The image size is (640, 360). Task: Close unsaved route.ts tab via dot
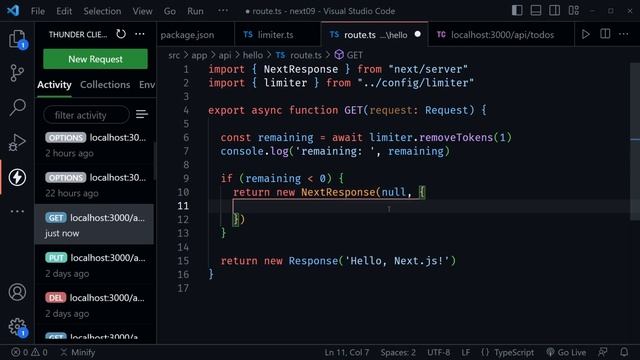418,34
